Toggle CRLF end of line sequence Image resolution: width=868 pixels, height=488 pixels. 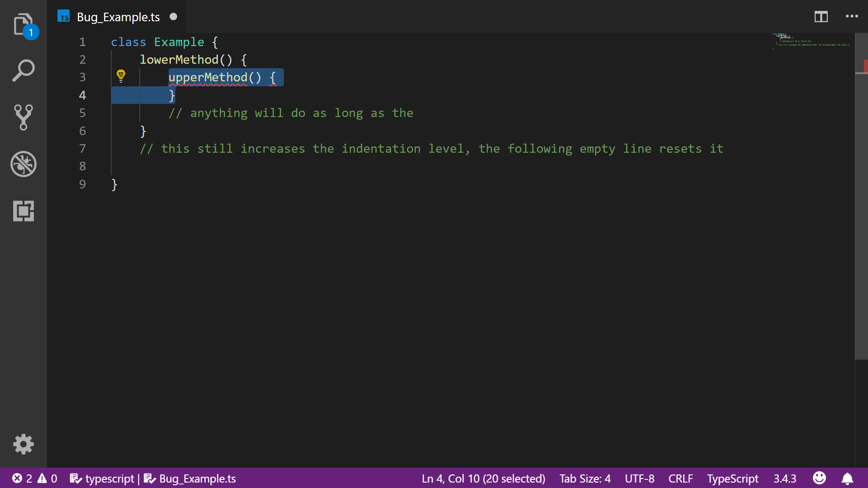click(x=680, y=479)
